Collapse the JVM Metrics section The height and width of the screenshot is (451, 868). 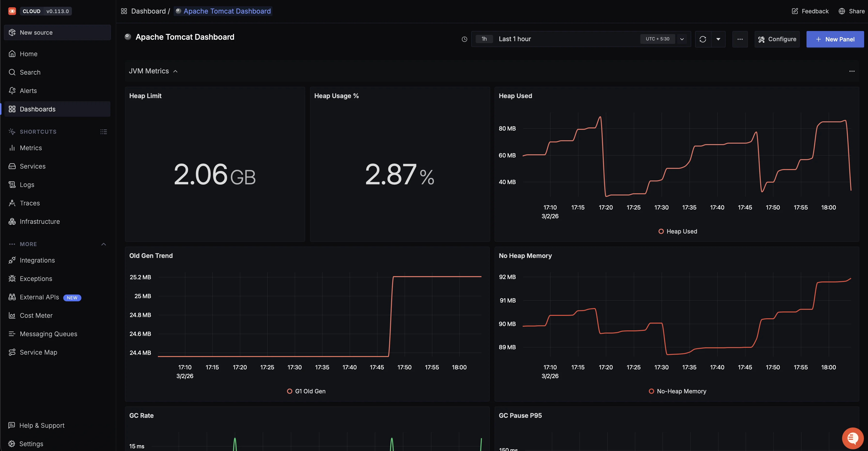tap(175, 71)
